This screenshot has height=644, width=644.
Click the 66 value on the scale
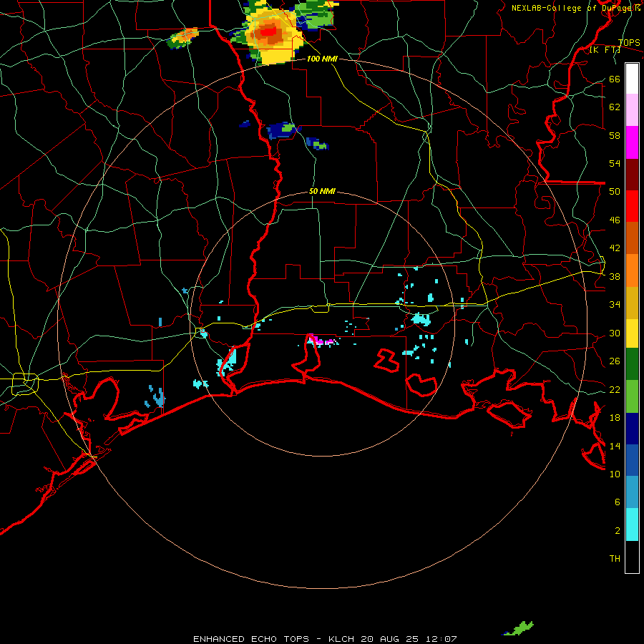coord(615,79)
